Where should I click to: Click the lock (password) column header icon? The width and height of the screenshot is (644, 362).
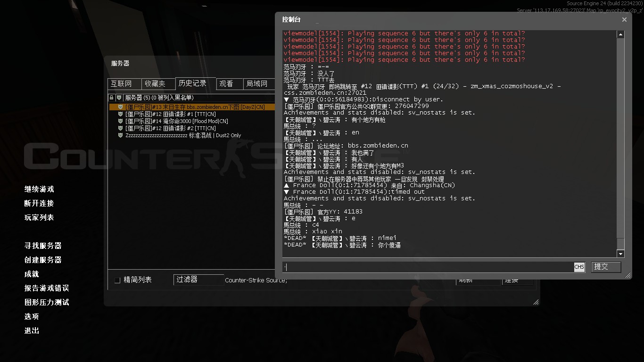pos(111,98)
